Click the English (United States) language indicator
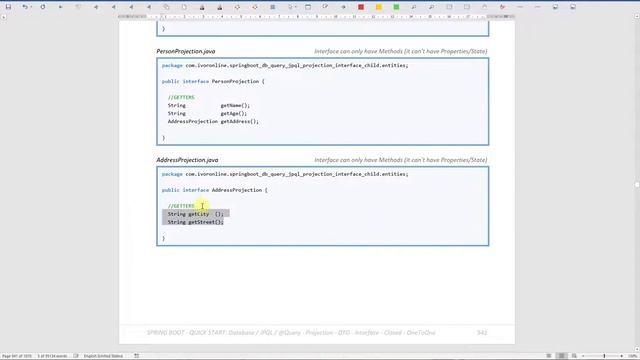This screenshot has width=640, height=360. [103, 356]
